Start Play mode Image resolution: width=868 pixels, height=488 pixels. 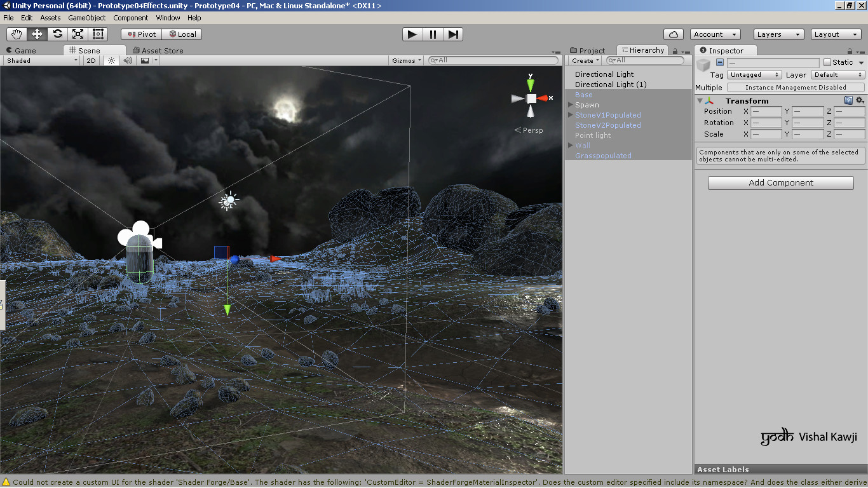[412, 34]
